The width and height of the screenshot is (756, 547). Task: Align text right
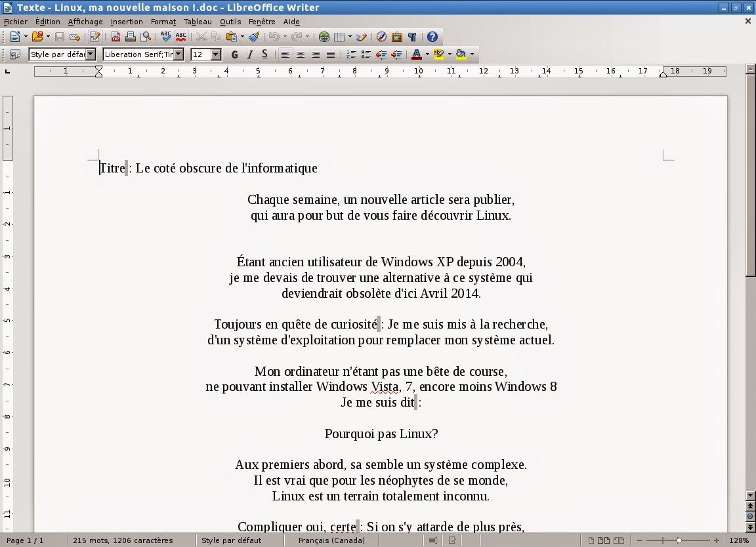(x=315, y=54)
